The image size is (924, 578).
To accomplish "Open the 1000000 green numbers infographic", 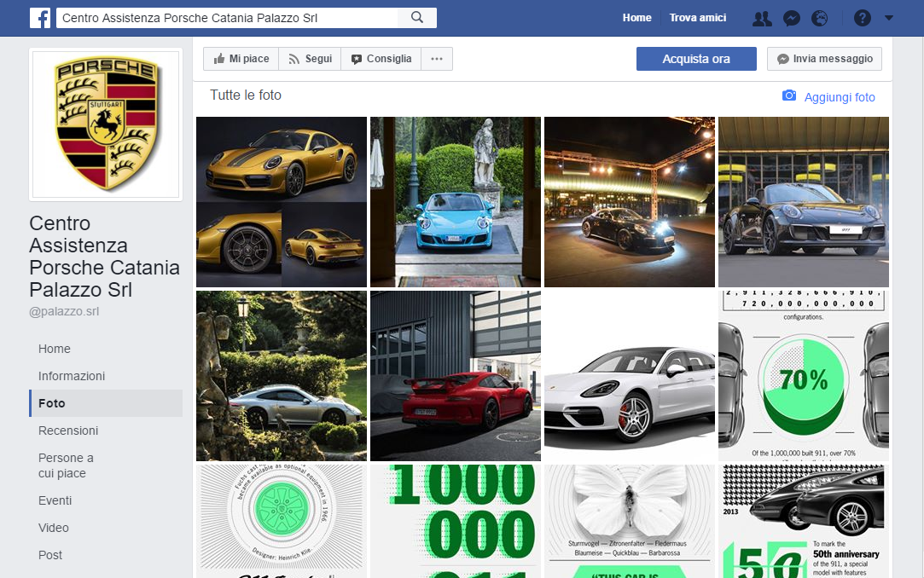I will (x=456, y=521).
